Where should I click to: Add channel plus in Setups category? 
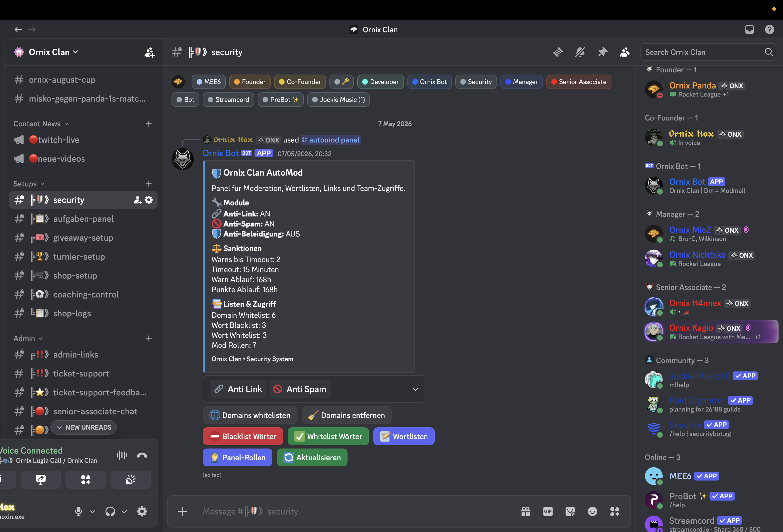pyautogui.click(x=149, y=184)
